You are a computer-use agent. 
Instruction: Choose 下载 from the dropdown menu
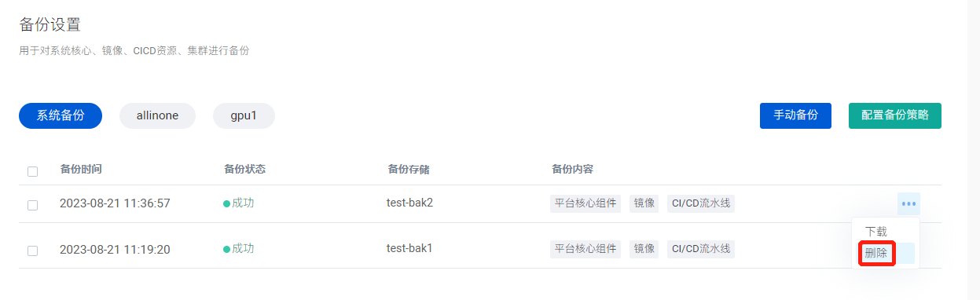pos(876,232)
